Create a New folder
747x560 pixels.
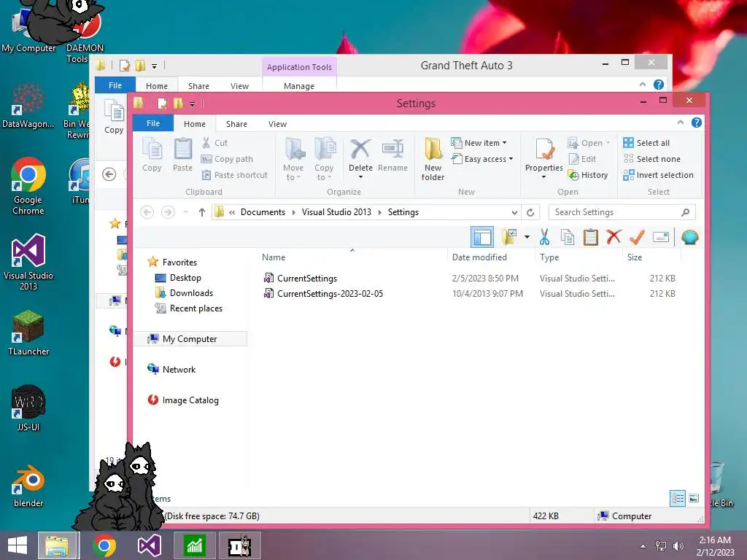[x=433, y=159]
